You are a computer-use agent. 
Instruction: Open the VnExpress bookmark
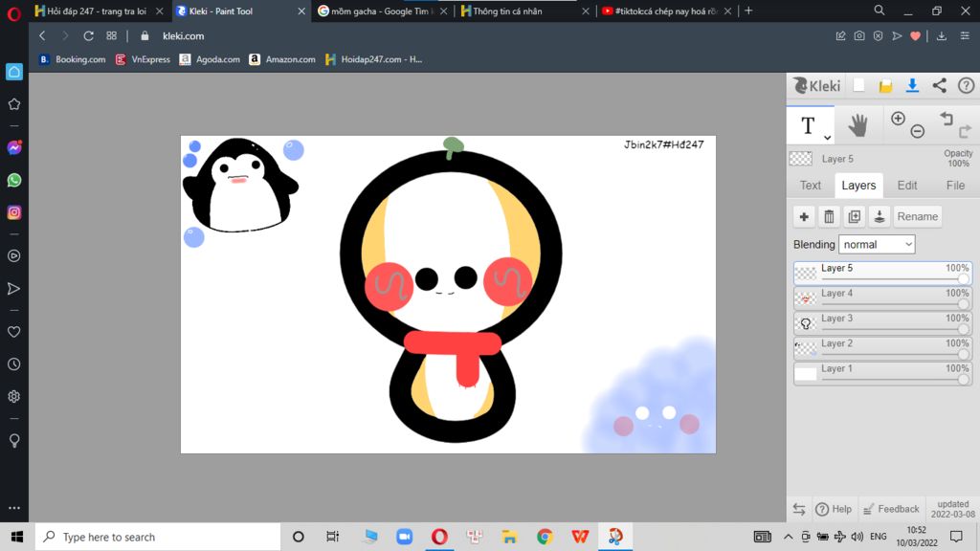(x=144, y=59)
